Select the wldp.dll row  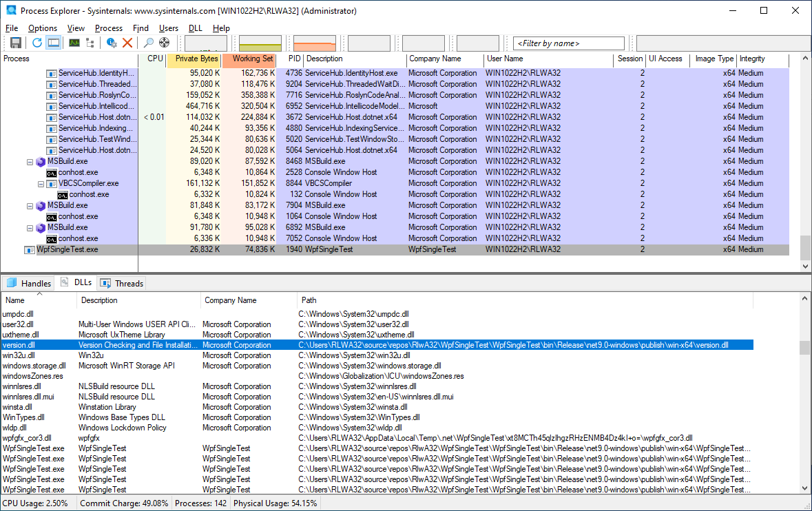click(x=377, y=428)
